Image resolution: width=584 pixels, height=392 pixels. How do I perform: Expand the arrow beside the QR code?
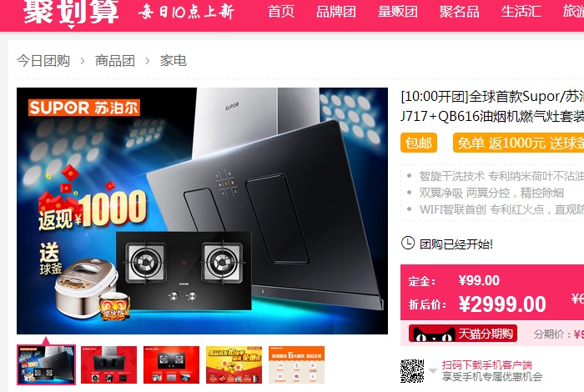433,371
